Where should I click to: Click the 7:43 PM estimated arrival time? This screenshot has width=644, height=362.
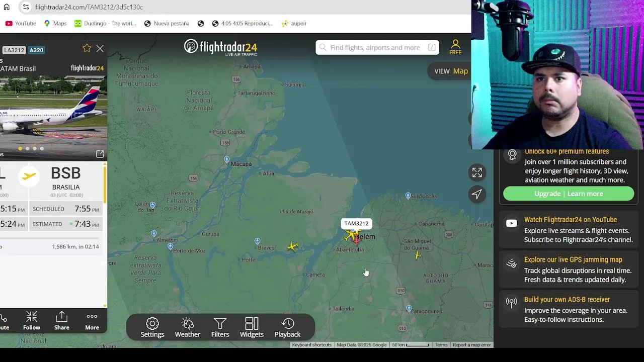(x=87, y=224)
